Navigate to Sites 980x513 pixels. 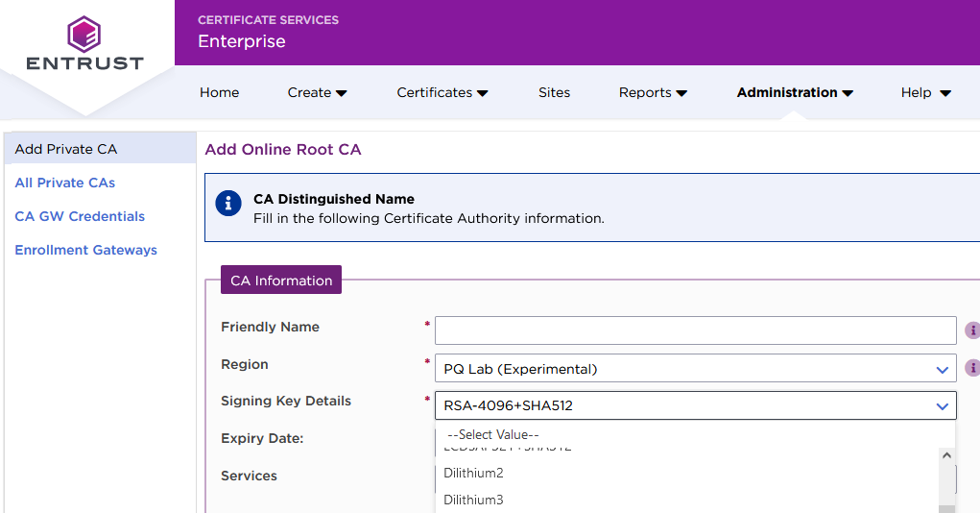pos(554,93)
